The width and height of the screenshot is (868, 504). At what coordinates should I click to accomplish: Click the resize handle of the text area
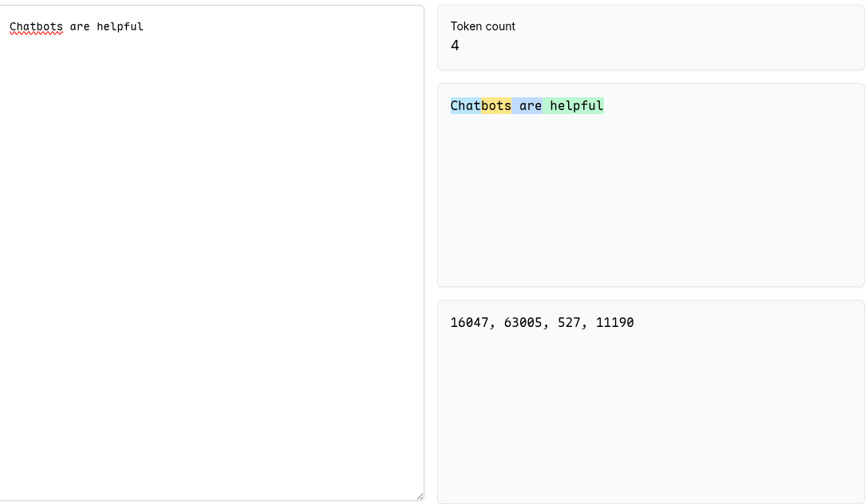(x=420, y=496)
